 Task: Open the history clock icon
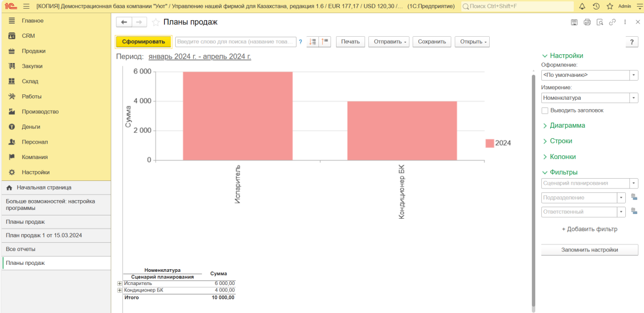point(596,6)
